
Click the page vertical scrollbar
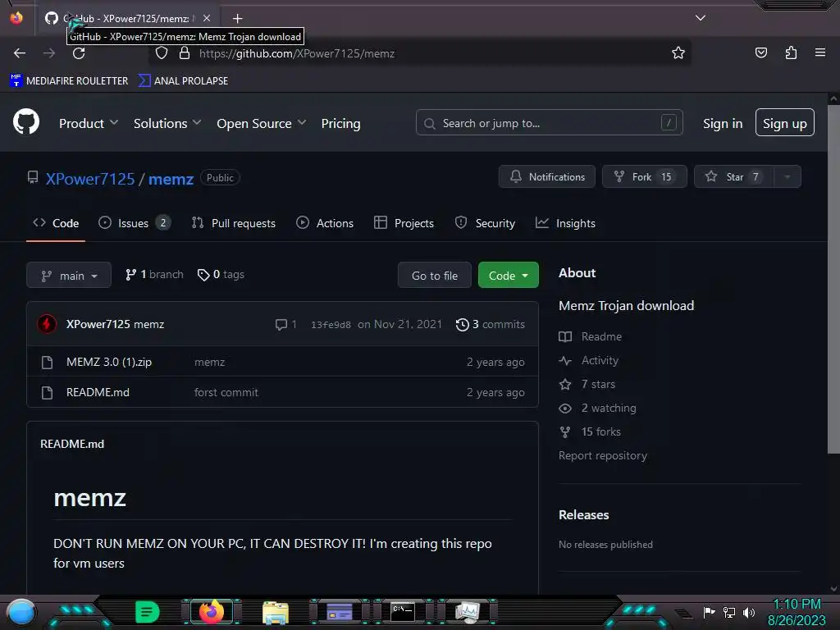[833, 279]
